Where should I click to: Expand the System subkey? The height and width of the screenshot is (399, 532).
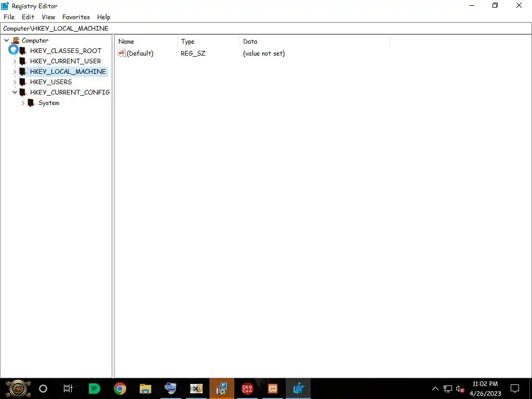pyautogui.click(x=23, y=103)
